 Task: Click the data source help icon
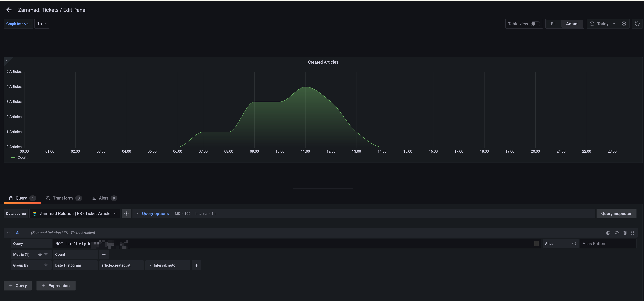click(x=126, y=213)
